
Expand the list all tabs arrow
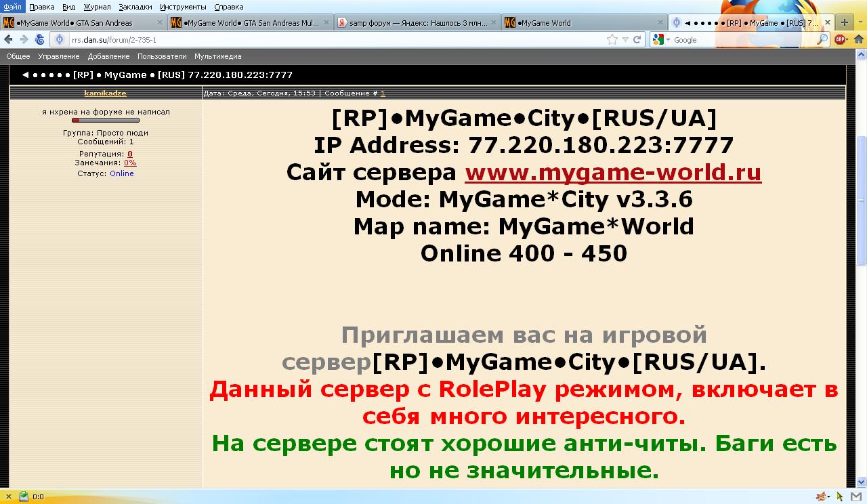(x=859, y=22)
